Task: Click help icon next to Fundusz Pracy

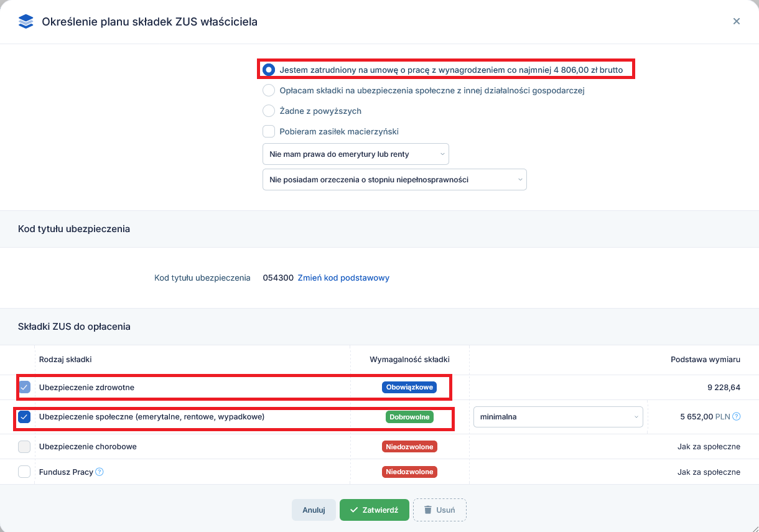Action: coord(100,472)
